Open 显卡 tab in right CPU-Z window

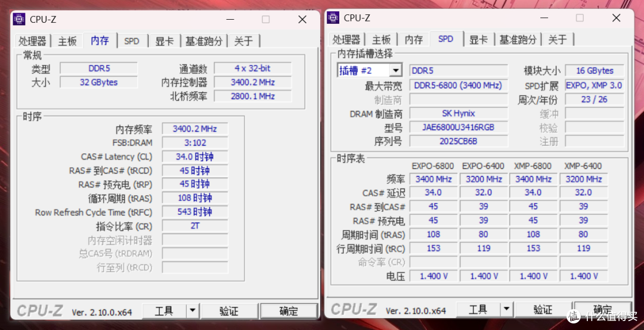coord(478,39)
